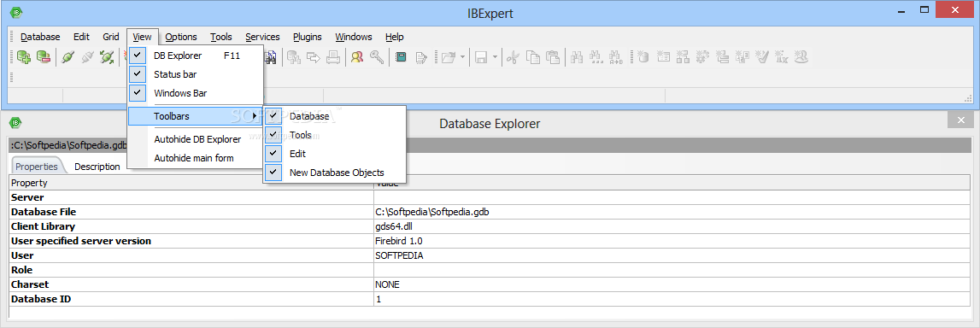
Task: Click the Database File value C:\Softpedia\Softpedia.gdb
Action: pos(431,212)
